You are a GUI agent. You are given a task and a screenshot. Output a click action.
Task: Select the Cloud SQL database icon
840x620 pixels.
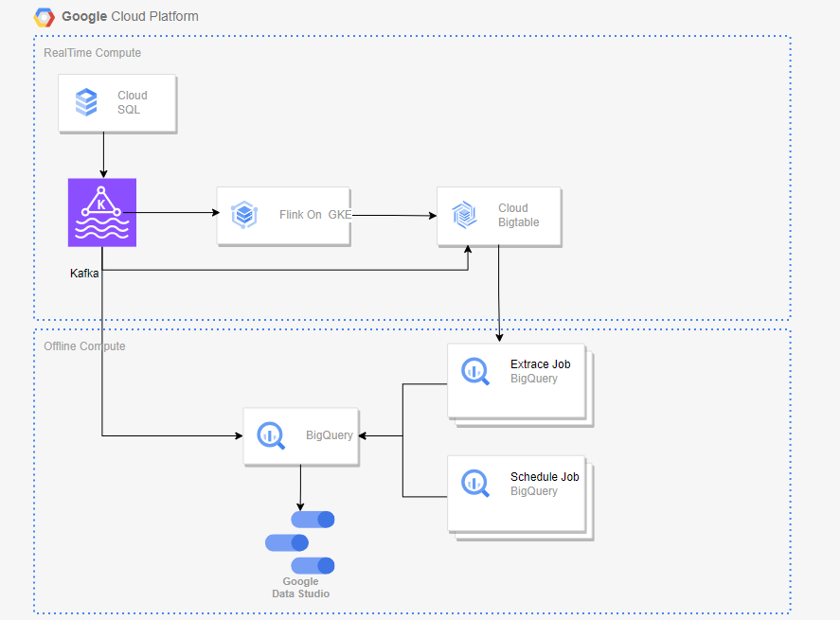[86, 102]
